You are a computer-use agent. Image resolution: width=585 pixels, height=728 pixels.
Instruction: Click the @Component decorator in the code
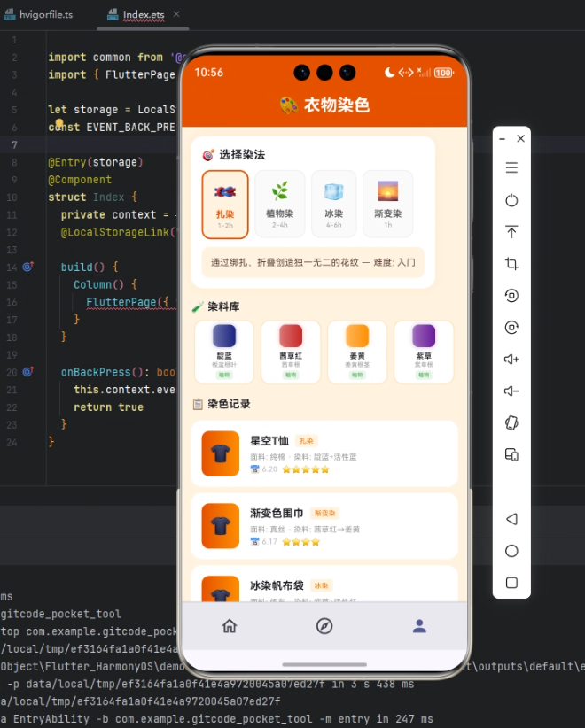[x=80, y=180]
